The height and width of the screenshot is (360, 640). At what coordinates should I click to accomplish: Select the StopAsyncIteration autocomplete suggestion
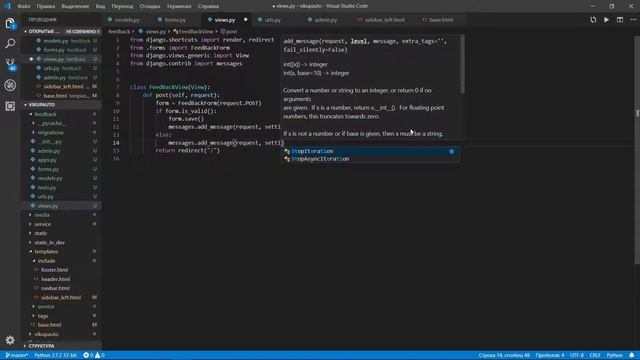[371, 159]
